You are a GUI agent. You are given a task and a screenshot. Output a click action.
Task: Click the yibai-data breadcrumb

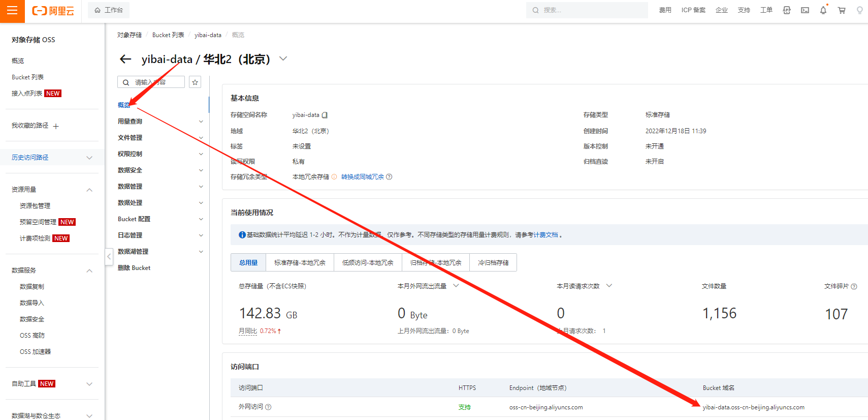pos(208,35)
